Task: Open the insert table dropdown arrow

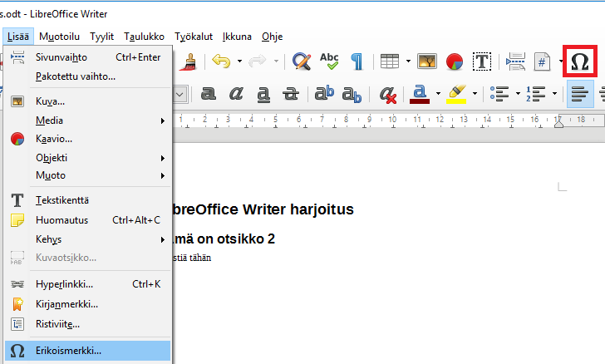Action: (408, 61)
